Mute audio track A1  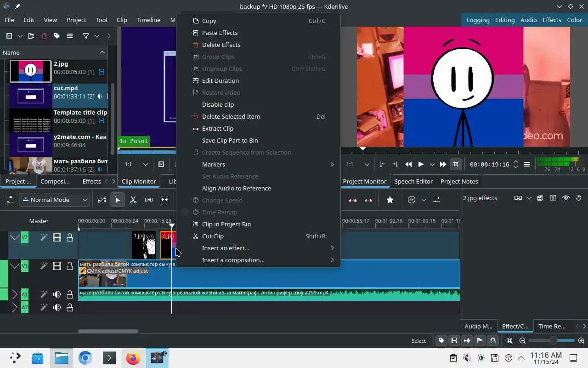(x=57, y=294)
